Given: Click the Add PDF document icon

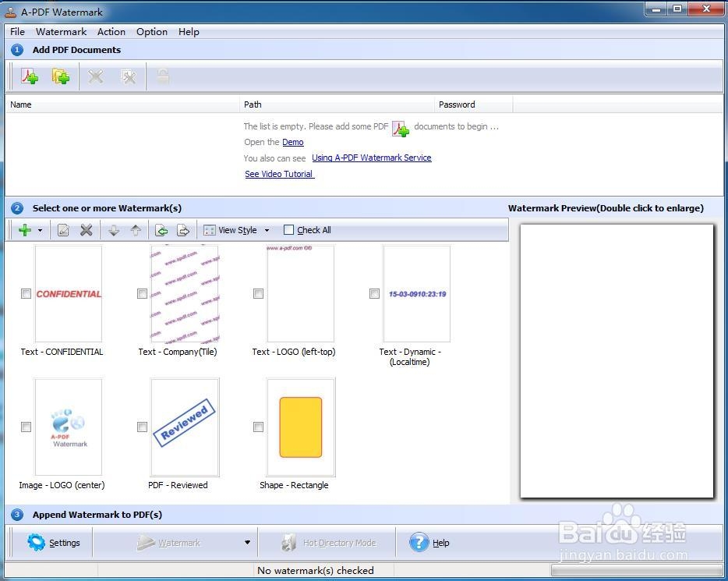Looking at the screenshot, I should pos(30,76).
